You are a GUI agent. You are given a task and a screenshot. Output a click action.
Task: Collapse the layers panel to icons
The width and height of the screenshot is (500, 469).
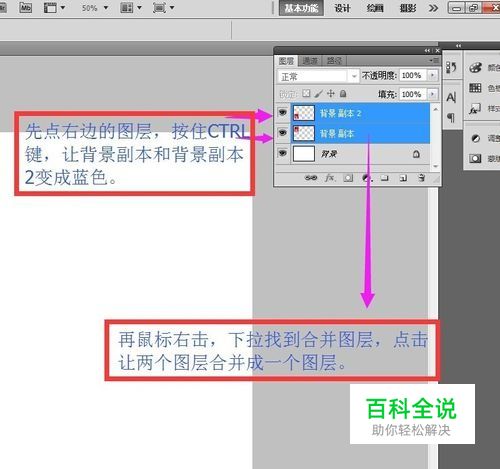point(427,51)
